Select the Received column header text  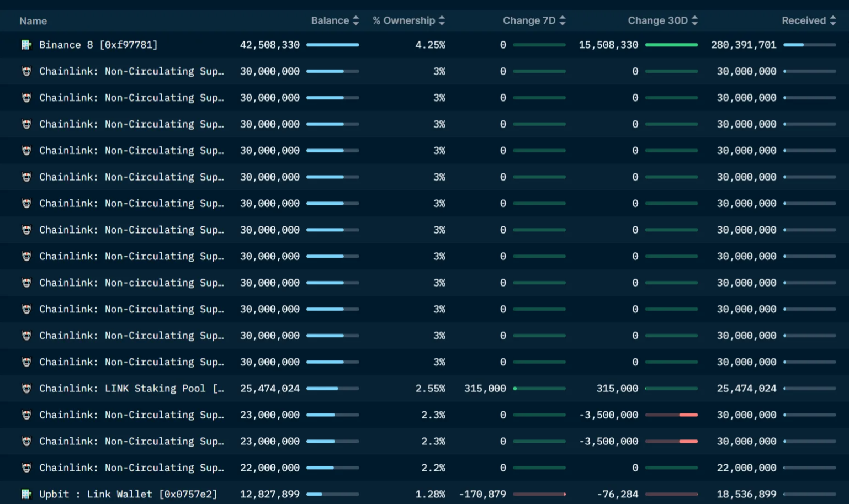pyautogui.click(x=803, y=20)
